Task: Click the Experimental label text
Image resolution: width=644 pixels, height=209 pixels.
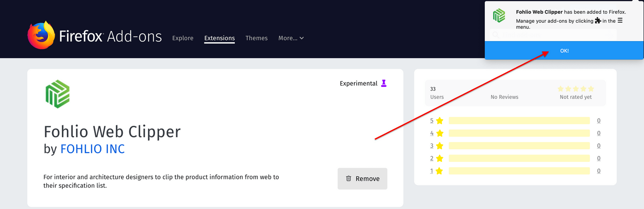Action: click(x=358, y=83)
